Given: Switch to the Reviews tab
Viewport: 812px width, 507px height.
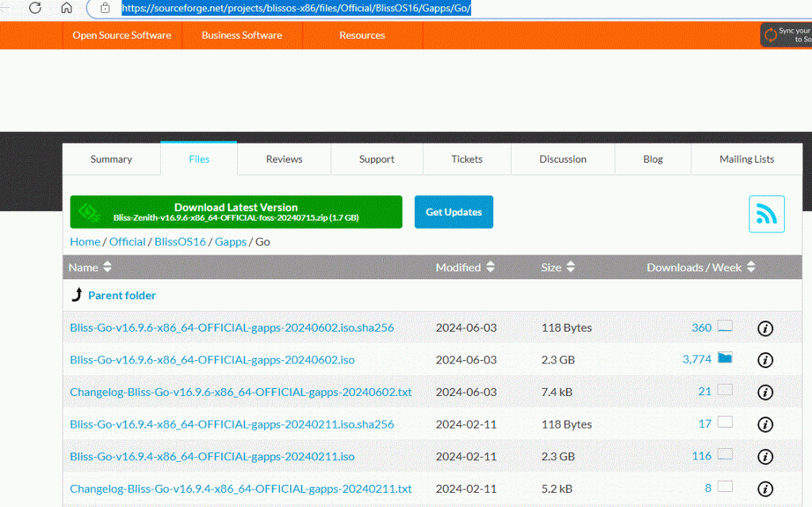Looking at the screenshot, I should [284, 159].
